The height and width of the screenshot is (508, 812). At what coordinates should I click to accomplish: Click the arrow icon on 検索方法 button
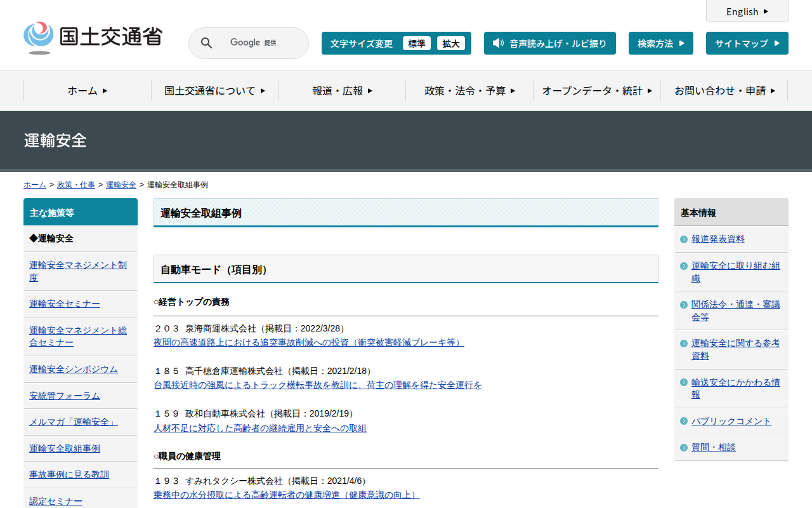tap(682, 43)
